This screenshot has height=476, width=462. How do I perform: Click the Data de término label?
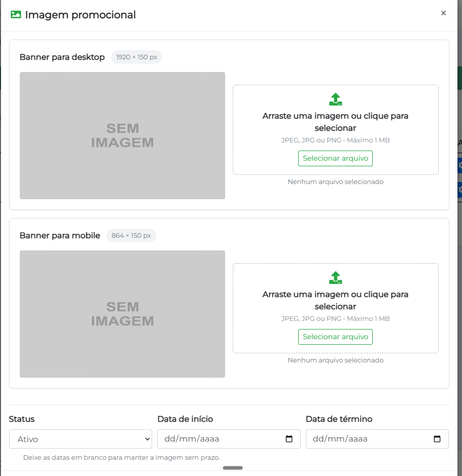click(x=339, y=419)
